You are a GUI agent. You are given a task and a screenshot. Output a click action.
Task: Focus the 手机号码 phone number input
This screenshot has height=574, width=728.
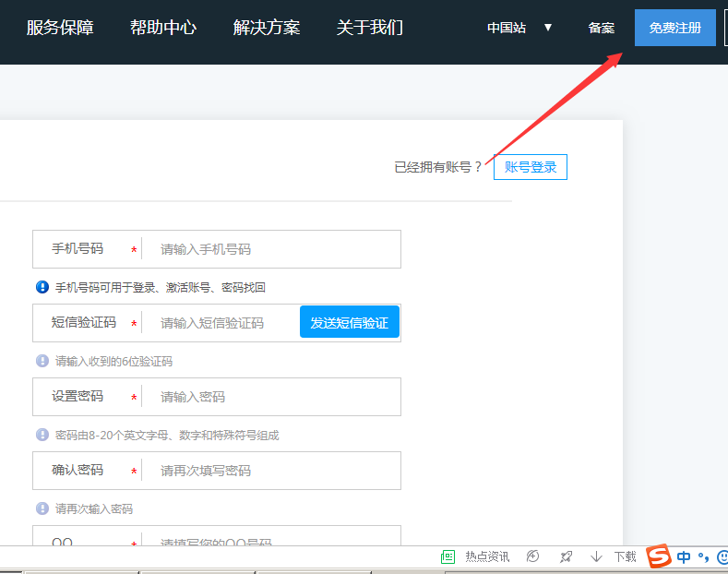[272, 249]
